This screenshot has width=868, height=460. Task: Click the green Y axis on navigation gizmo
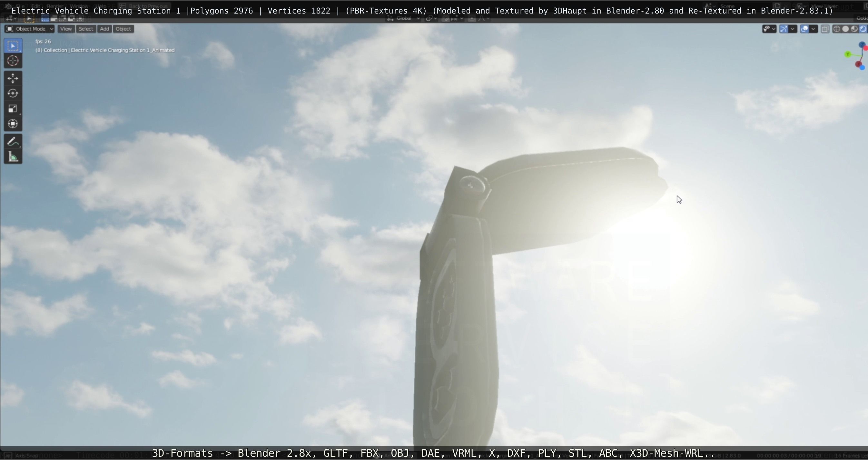(x=848, y=54)
